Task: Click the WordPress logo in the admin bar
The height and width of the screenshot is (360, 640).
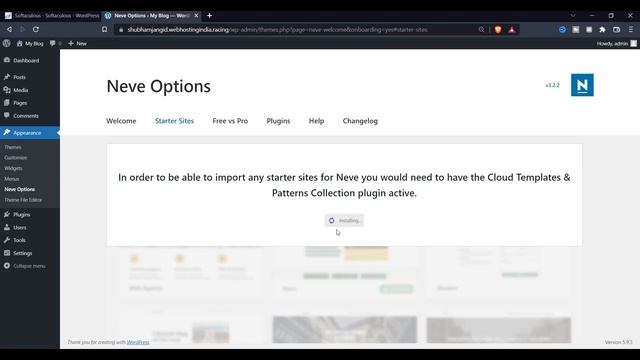Action: click(7, 43)
